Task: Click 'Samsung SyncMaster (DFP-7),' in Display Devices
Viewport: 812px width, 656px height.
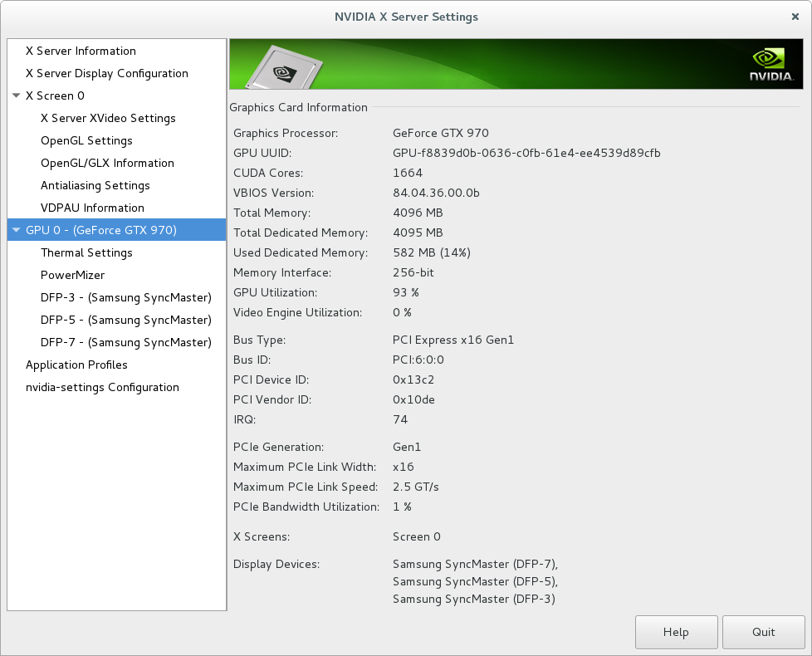Action: (476, 565)
